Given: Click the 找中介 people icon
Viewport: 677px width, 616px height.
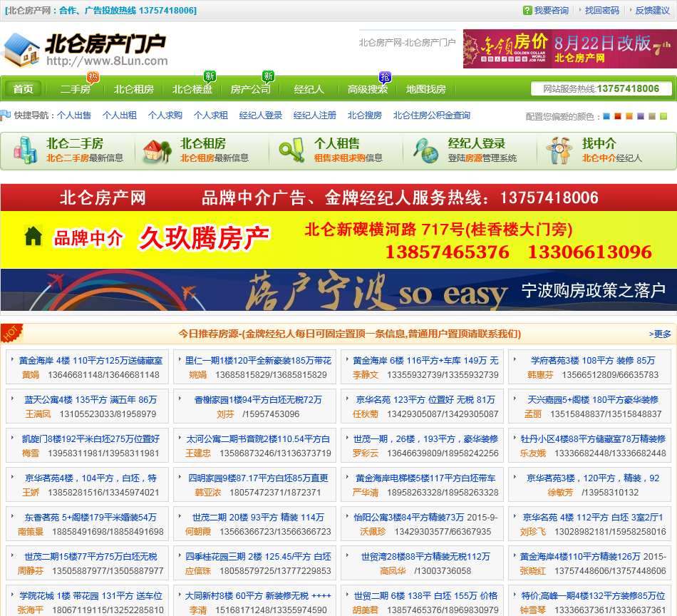Looking at the screenshot, I should tap(559, 150).
